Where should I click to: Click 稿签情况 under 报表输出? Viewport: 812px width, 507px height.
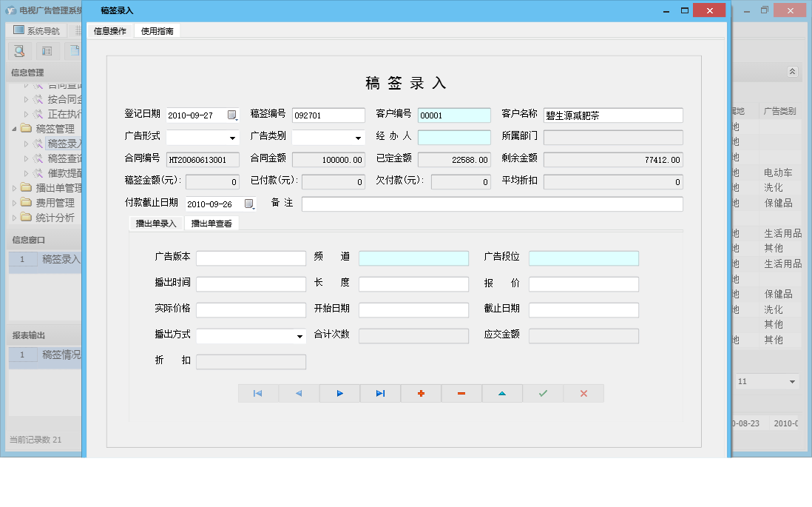61,355
